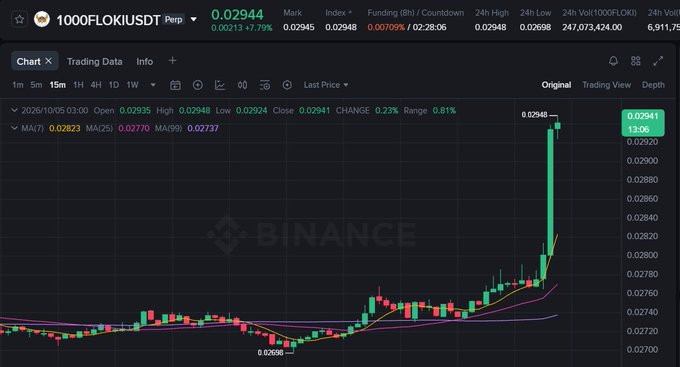Select the 1D time interval
Viewport: 680px width, 367px height.
coord(114,85)
